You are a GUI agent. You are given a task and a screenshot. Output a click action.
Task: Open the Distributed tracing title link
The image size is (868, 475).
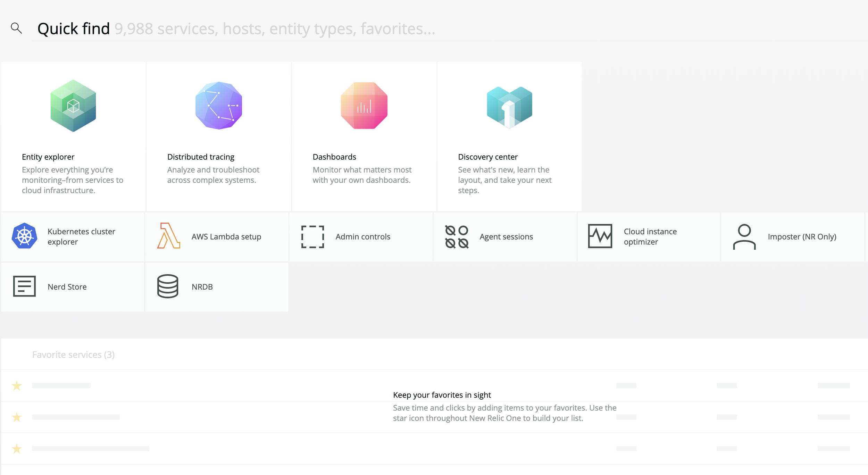click(201, 157)
